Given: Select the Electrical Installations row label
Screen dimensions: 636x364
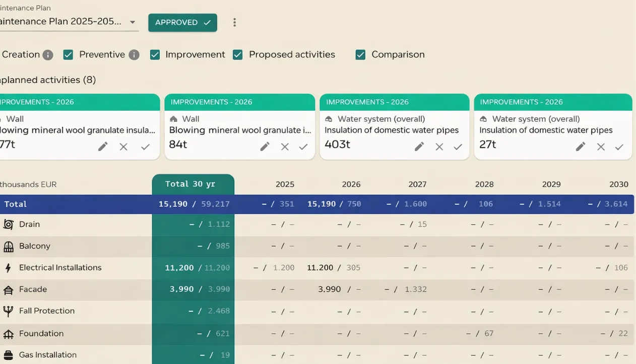Looking at the screenshot, I should [x=60, y=268].
